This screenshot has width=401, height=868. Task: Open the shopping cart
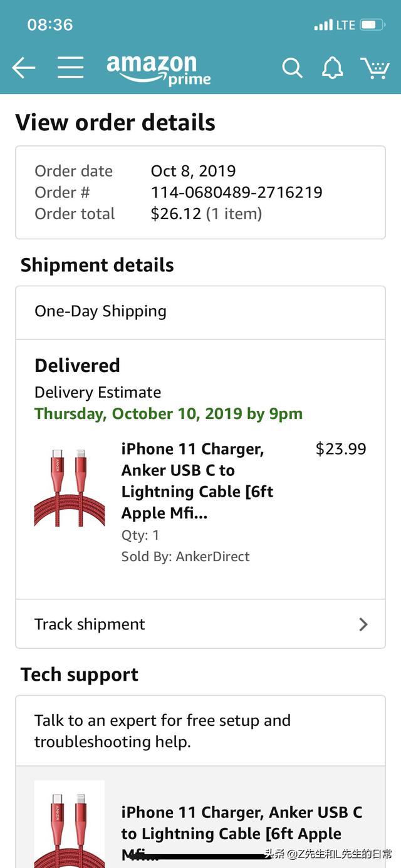click(x=375, y=68)
